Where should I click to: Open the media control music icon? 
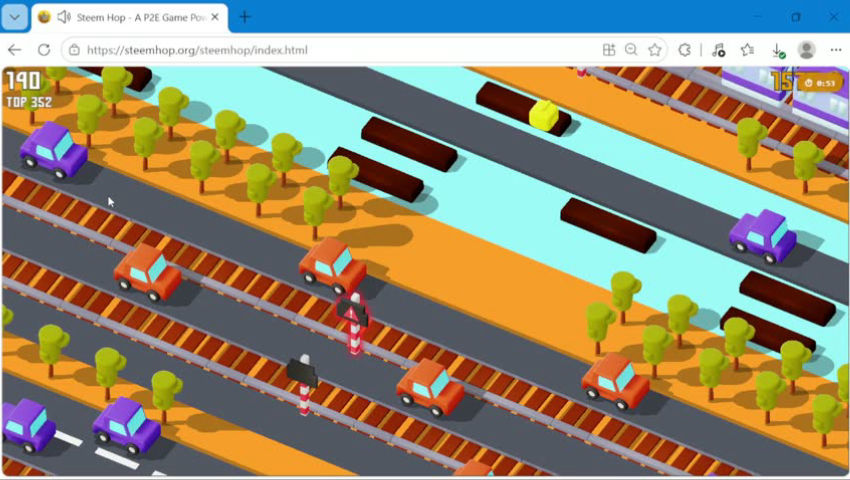tap(718, 50)
